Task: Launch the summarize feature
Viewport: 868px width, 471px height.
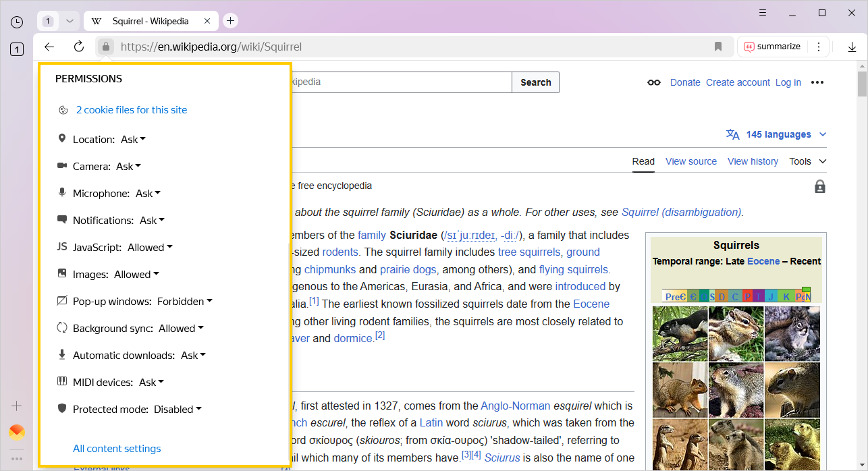Action: [x=771, y=47]
